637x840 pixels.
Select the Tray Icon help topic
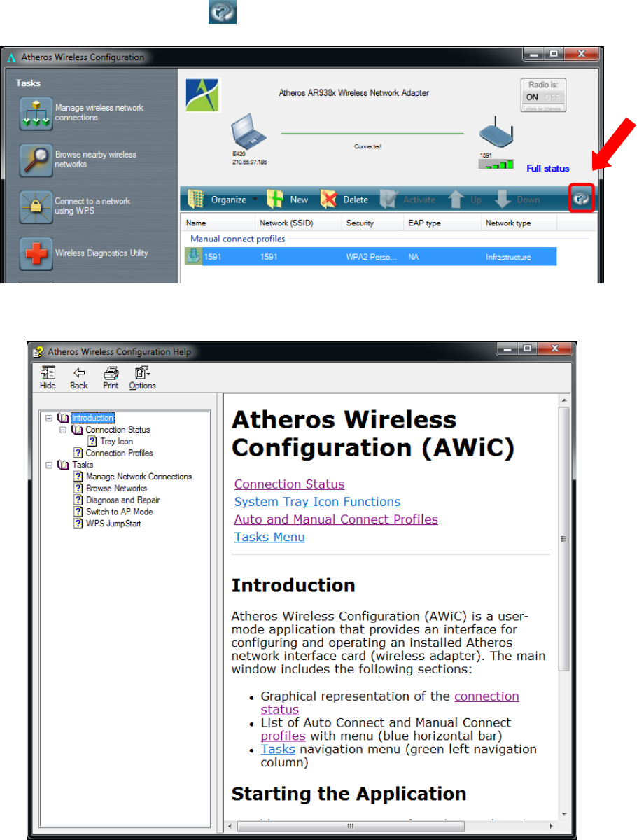116,442
